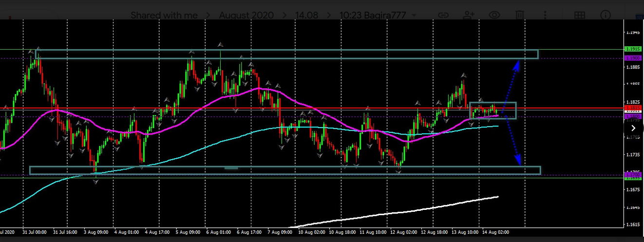Open the three-dot more options menu

click(546, 15)
